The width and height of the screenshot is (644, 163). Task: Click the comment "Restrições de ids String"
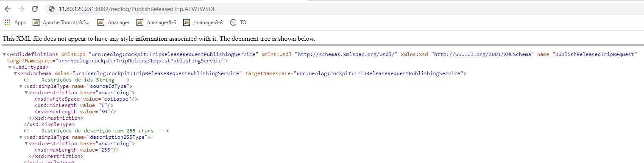[x=76, y=80]
